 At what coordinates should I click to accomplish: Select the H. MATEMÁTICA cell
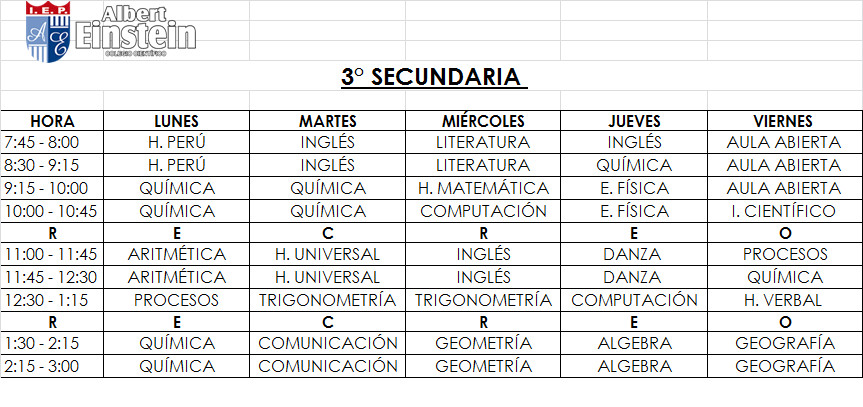tap(483, 188)
